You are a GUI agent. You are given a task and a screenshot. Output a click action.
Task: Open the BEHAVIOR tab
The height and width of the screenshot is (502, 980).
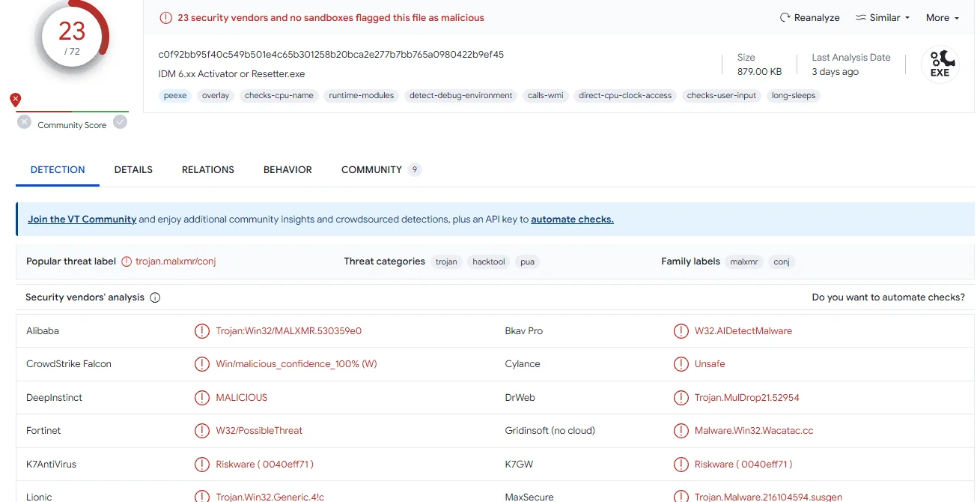click(x=287, y=170)
